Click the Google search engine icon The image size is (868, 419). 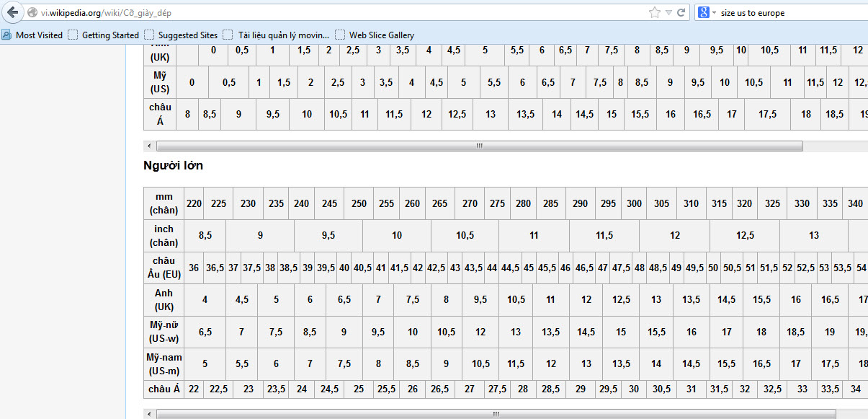(x=704, y=12)
